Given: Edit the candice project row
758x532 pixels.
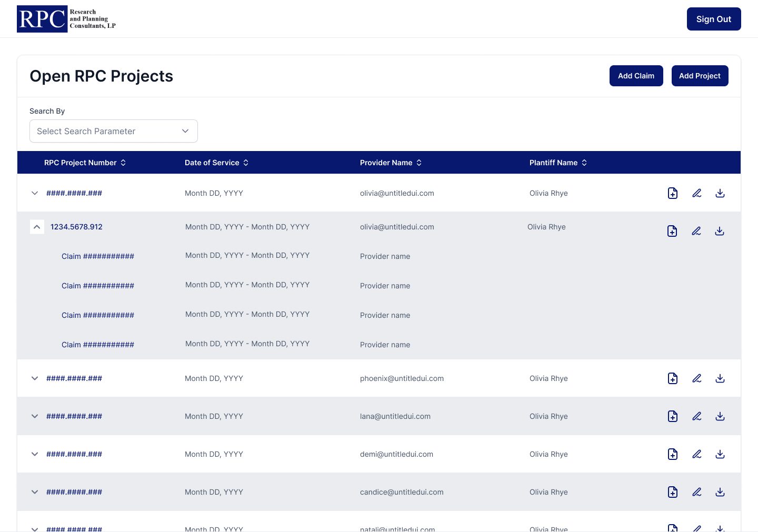Looking at the screenshot, I should [697, 492].
